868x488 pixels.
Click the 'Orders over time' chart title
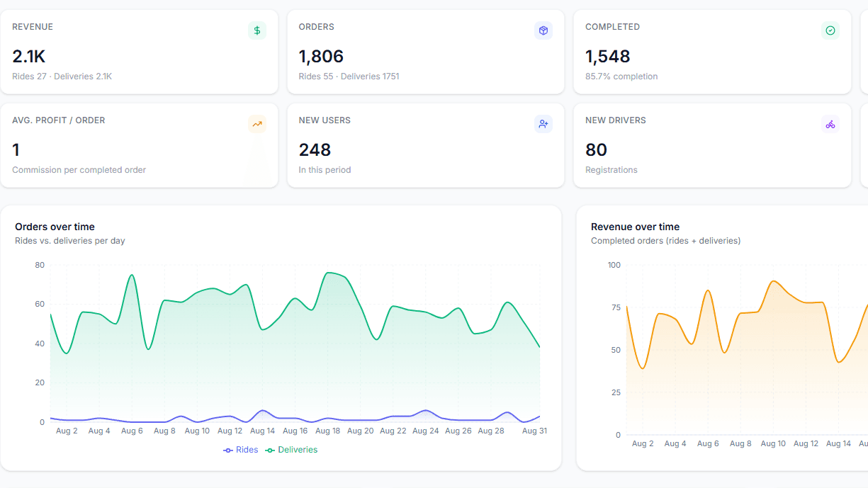(x=55, y=227)
